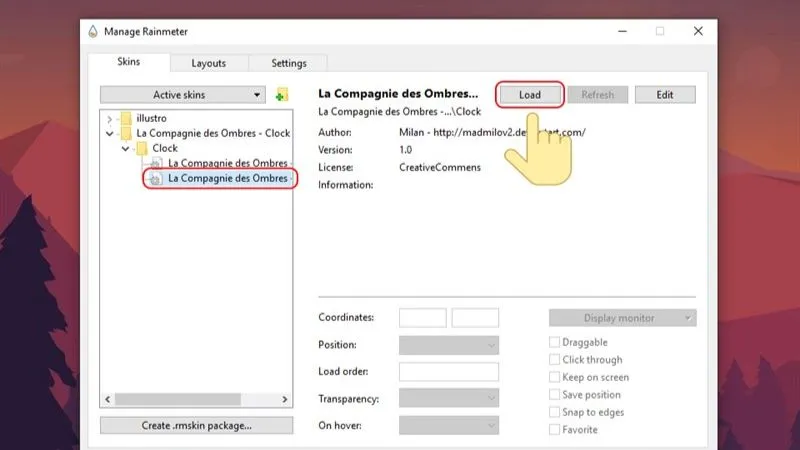This screenshot has height=450, width=800.
Task: Click the skin tree horizontal scrollbar thumb
Action: pyautogui.click(x=178, y=399)
